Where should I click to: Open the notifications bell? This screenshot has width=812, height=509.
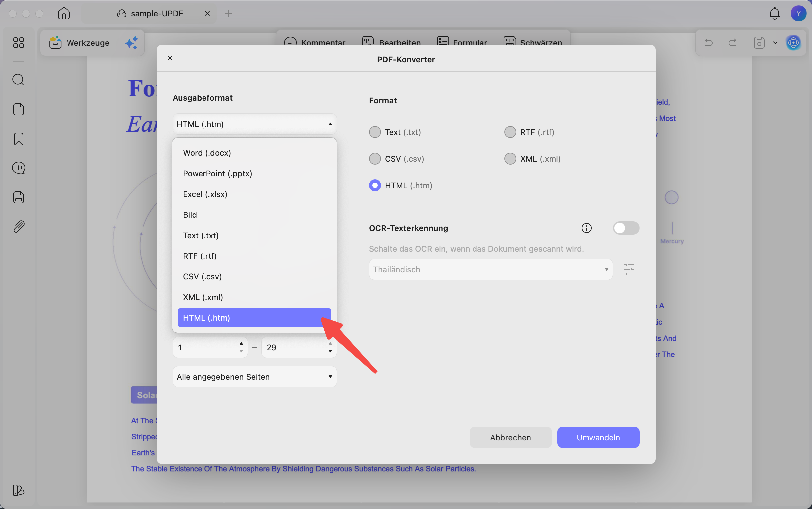pos(775,13)
